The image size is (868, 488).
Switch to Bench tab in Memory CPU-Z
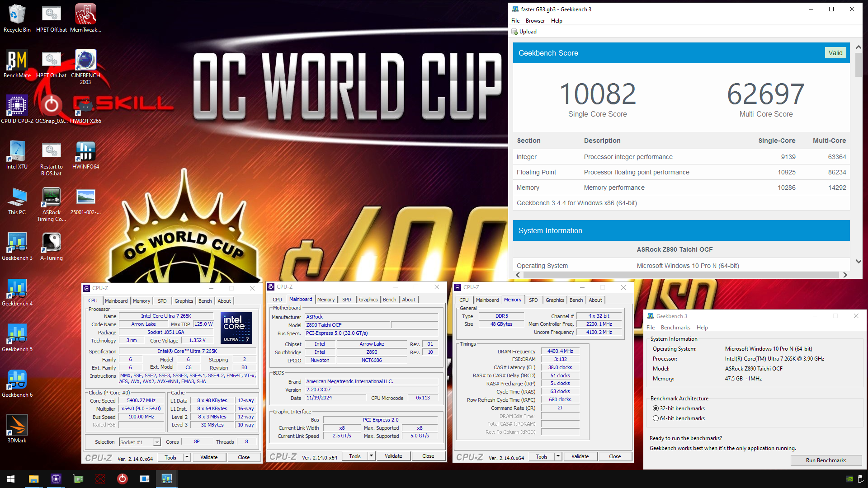[x=576, y=300]
